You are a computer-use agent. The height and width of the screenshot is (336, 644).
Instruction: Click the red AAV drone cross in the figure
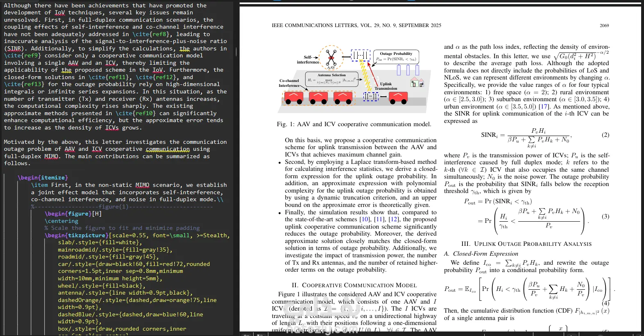tap(331, 57)
